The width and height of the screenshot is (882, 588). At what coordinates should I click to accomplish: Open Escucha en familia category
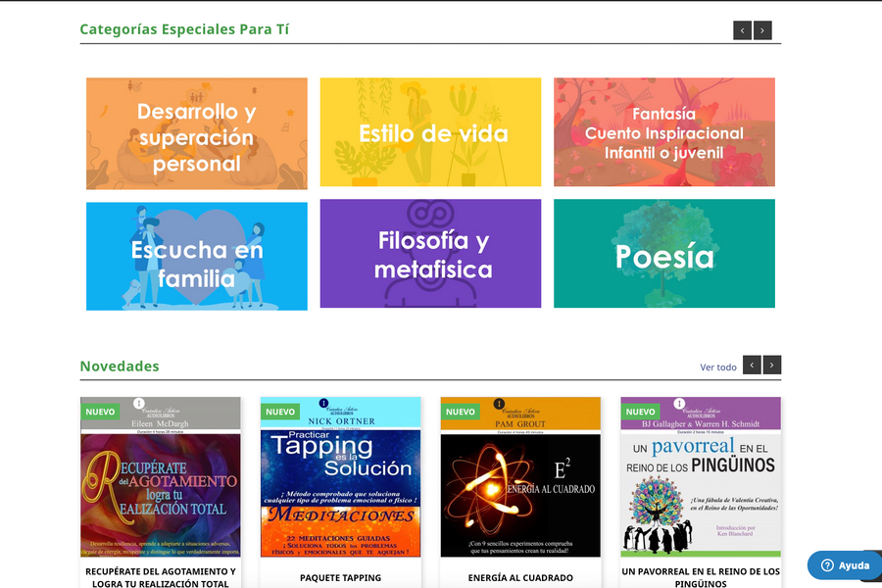coord(196,255)
